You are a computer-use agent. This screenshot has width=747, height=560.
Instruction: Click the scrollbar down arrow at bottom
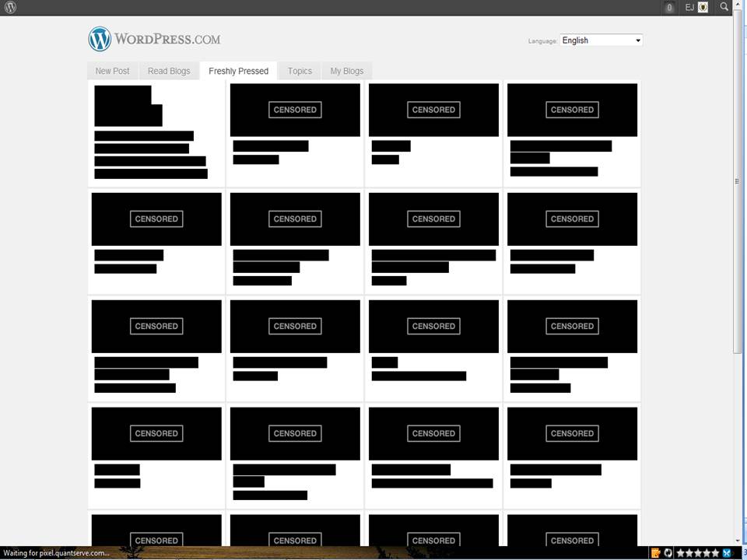coord(738,541)
